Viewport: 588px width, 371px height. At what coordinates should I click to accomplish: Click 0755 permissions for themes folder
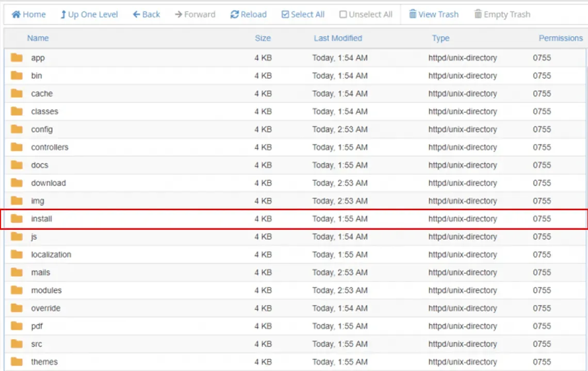coord(542,362)
